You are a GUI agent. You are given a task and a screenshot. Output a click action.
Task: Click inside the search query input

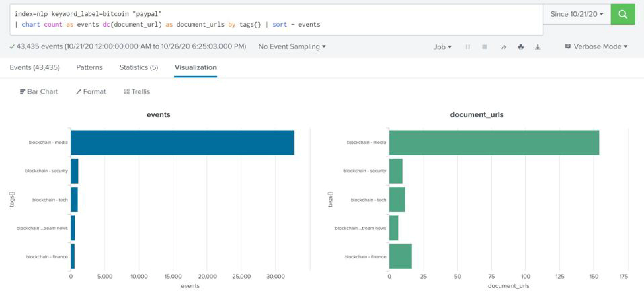coord(276,19)
